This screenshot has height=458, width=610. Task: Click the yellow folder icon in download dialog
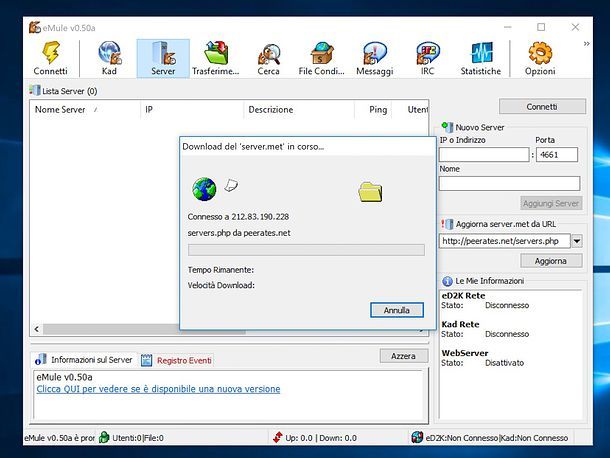(x=370, y=192)
